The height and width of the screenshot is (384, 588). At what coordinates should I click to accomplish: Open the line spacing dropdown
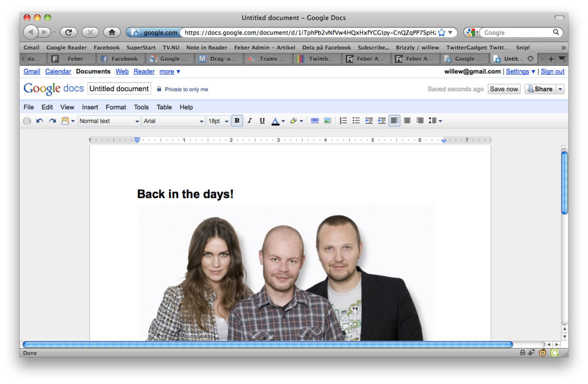pos(435,121)
